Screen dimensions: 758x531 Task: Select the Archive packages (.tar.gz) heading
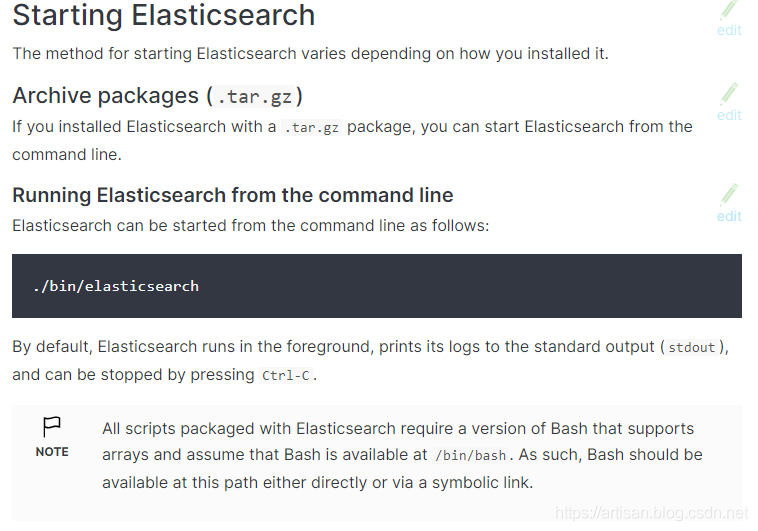click(157, 96)
